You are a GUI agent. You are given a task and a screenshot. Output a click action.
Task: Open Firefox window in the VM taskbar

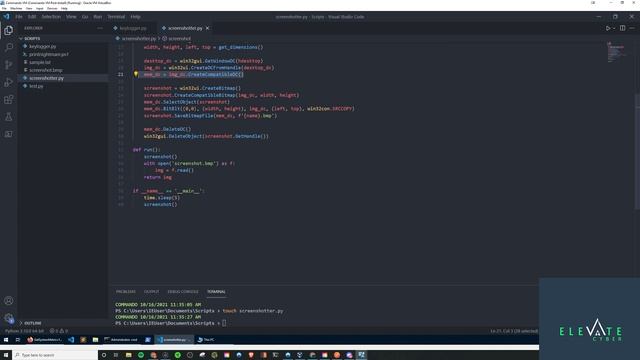click(45, 340)
